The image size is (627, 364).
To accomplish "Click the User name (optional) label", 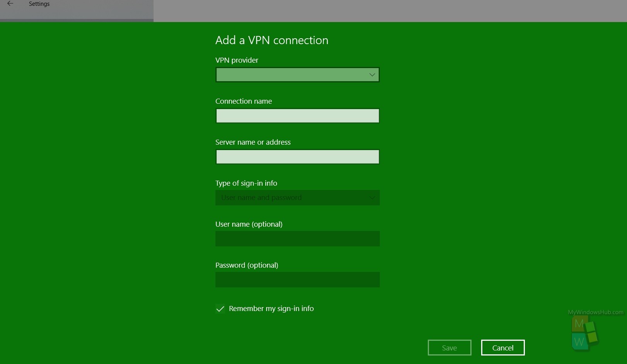I will pyautogui.click(x=249, y=224).
